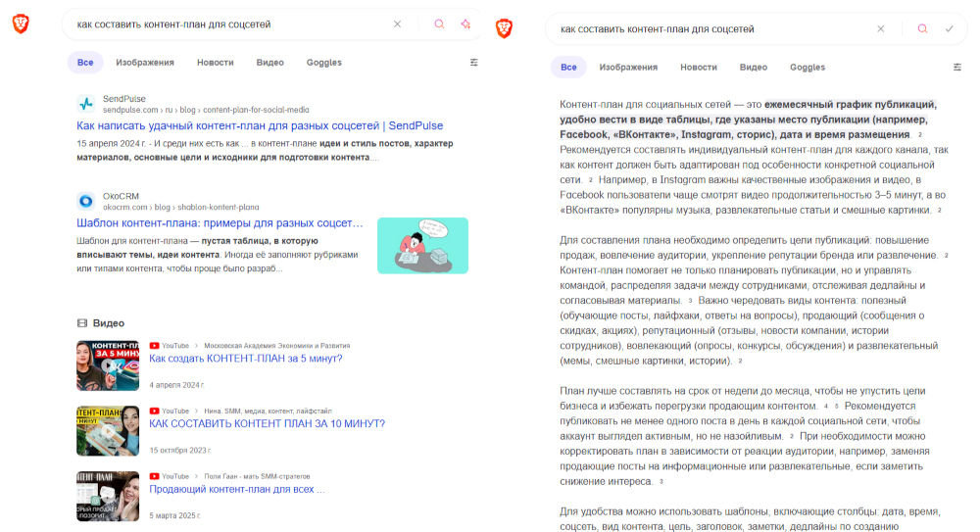Click the AI answer sparkle icon in left search bar

point(465,24)
